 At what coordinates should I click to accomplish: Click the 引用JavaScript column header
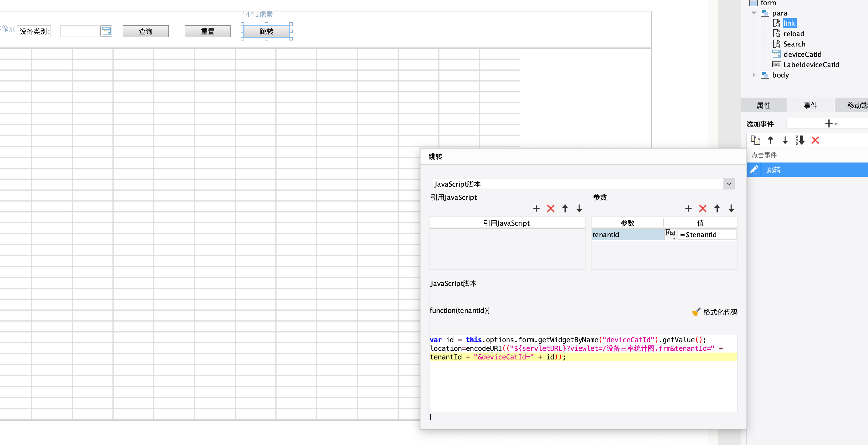pos(507,223)
